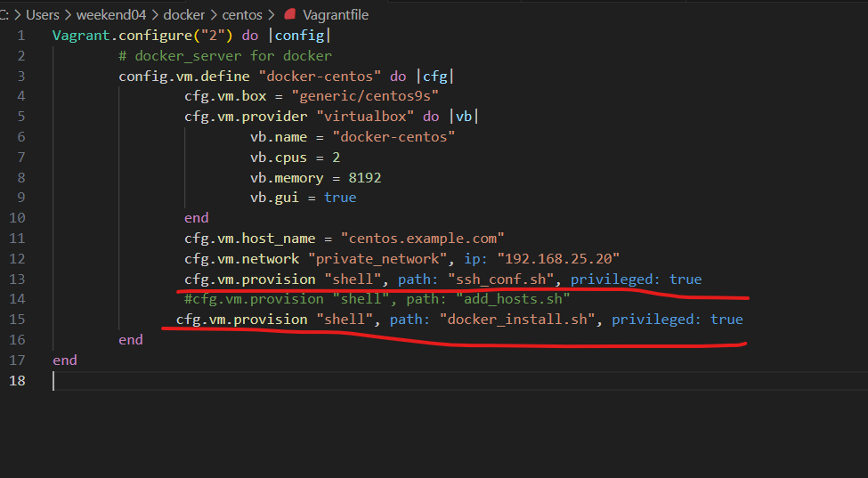Click line number 10 in gutter
Image resolution: width=868 pixels, height=478 pixels.
(x=17, y=218)
